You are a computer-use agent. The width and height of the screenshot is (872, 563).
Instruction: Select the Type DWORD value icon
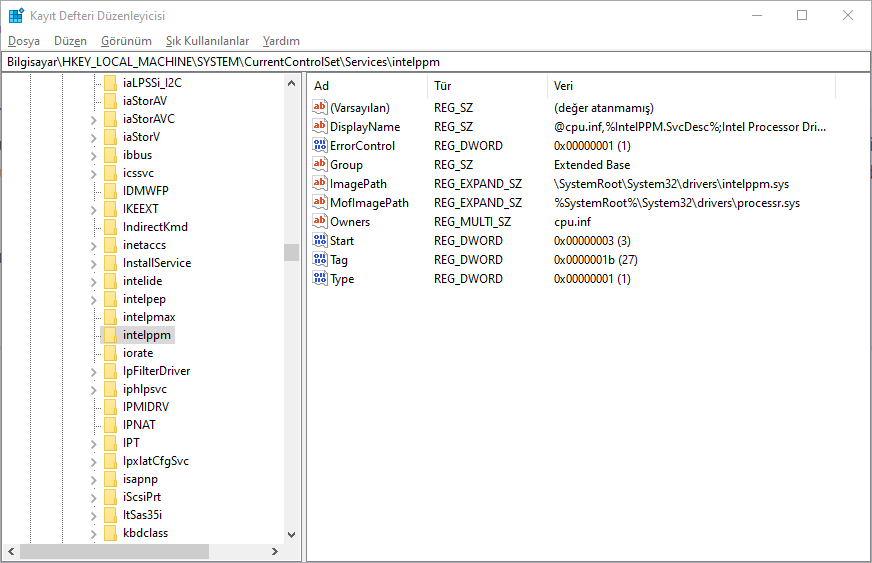[x=320, y=278]
